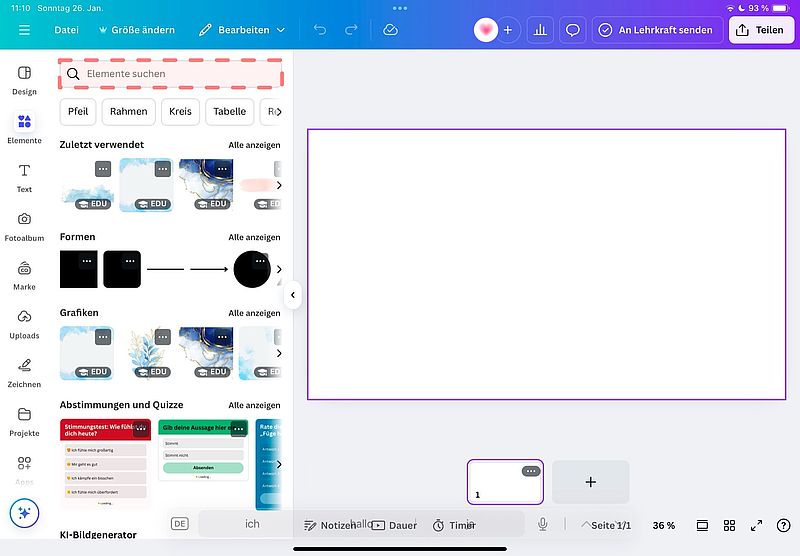The image size is (800, 556).
Task: Open the Elemente sidebar panel
Action: click(24, 128)
